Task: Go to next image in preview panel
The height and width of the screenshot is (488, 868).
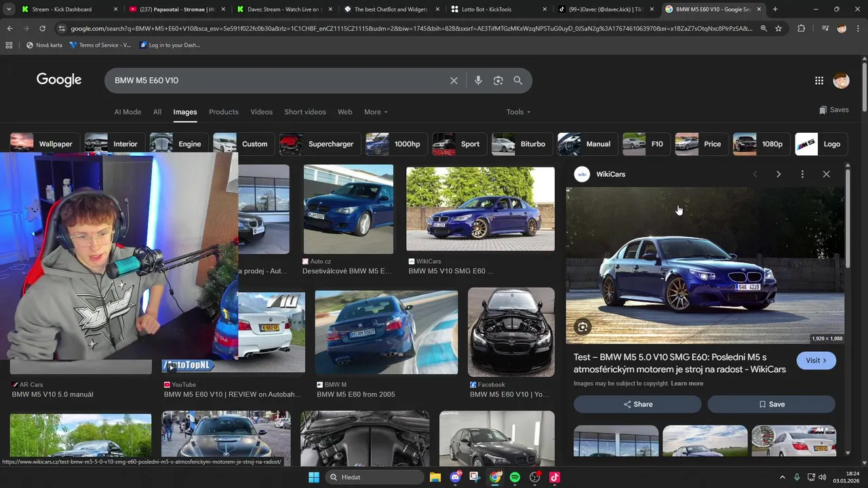Action: 778,174
